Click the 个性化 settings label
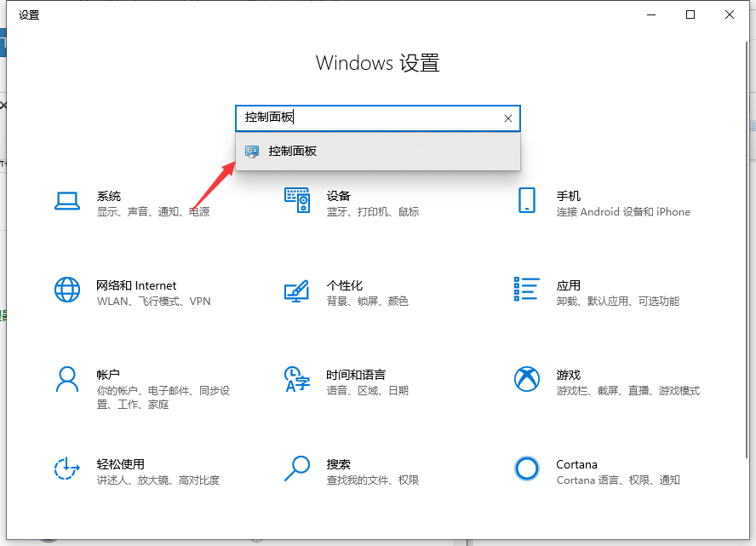 point(344,285)
